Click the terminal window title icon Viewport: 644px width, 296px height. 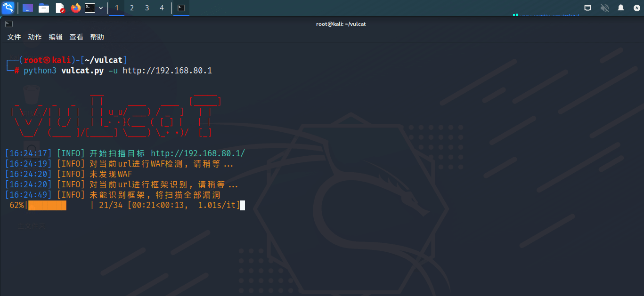9,24
